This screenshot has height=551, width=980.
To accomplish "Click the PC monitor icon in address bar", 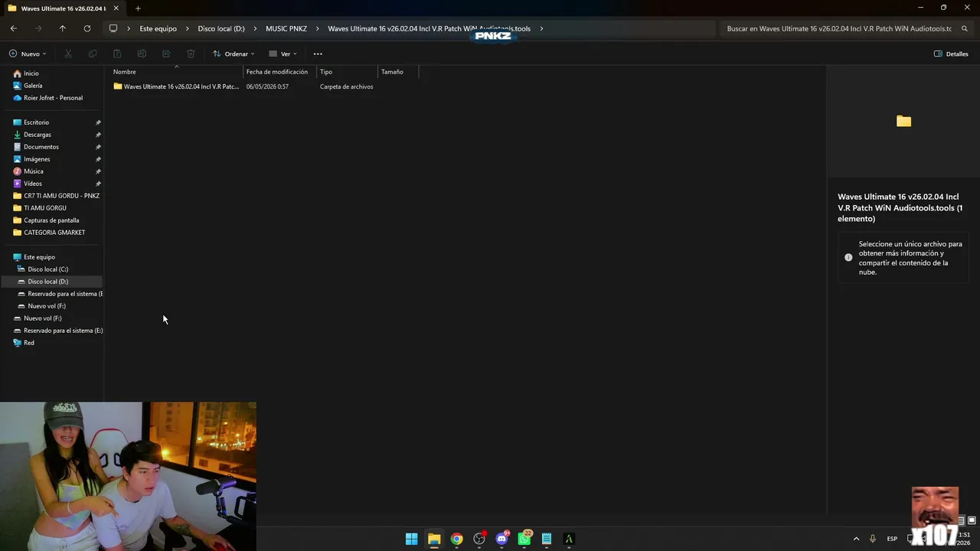I will [x=113, y=28].
